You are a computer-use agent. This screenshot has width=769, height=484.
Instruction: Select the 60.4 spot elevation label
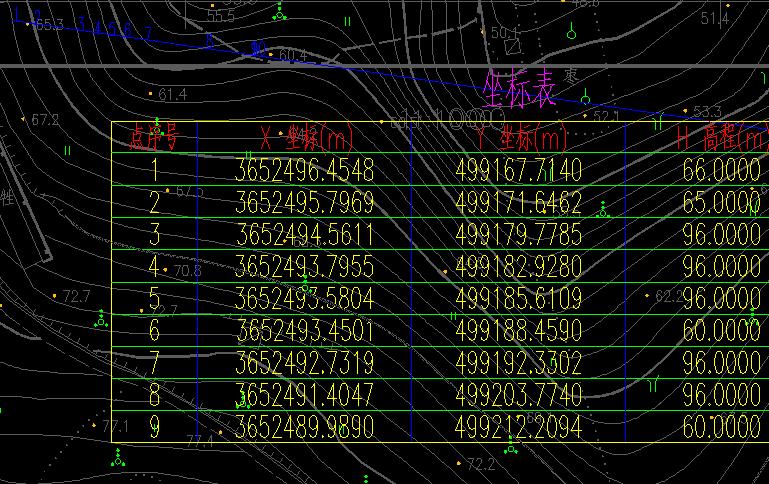point(294,55)
